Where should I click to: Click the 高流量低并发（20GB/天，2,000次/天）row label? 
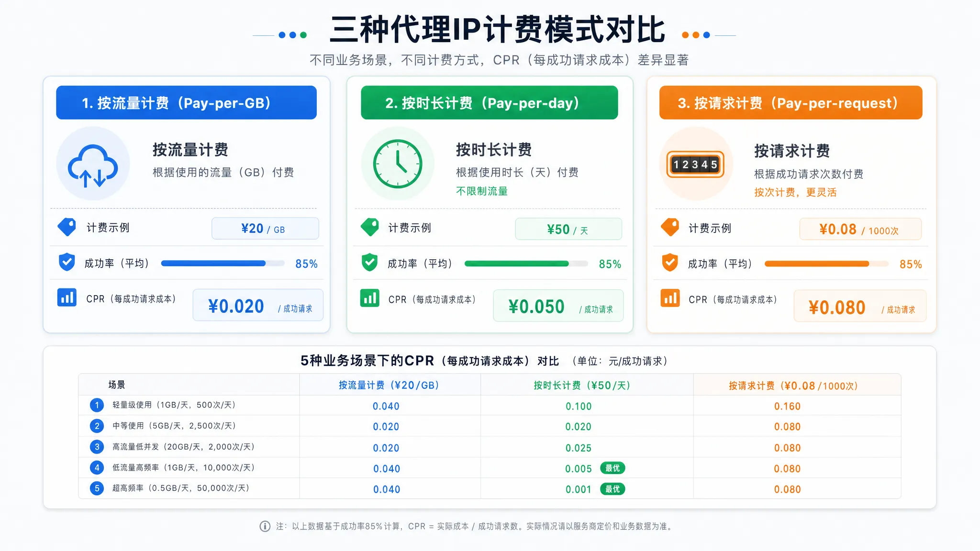click(x=184, y=447)
